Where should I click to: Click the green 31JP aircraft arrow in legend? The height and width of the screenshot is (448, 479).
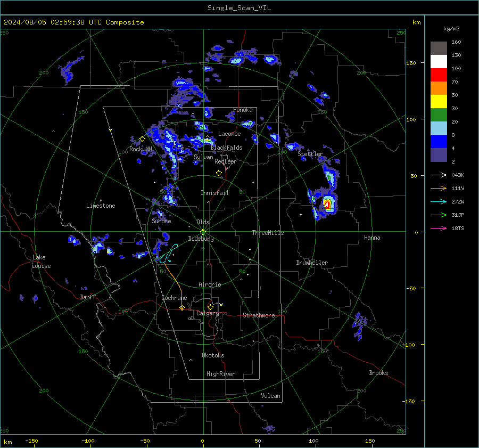tap(439, 215)
